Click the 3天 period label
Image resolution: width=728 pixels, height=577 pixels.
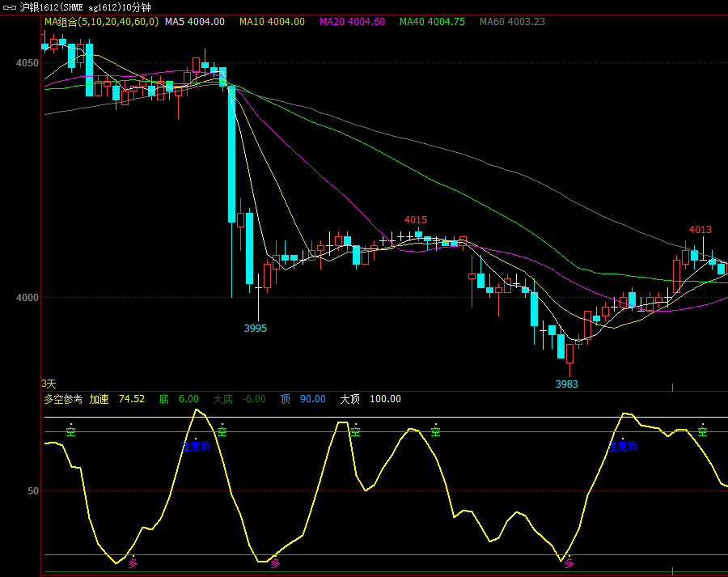(49, 384)
